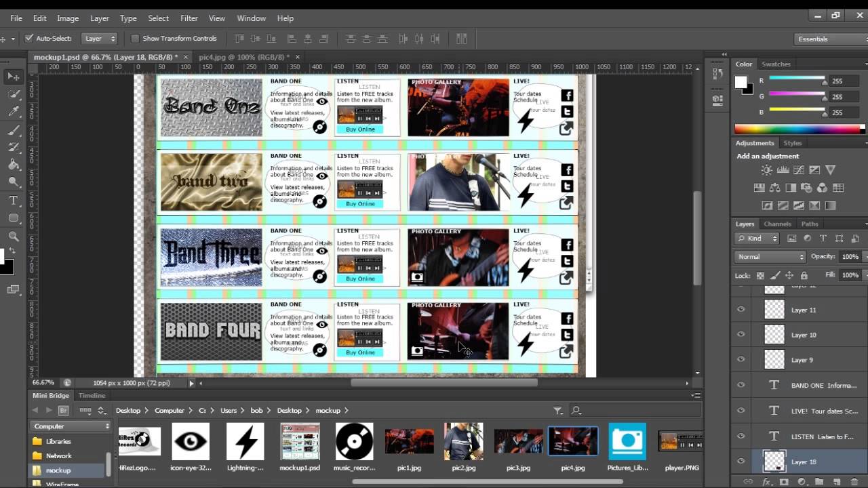This screenshot has width=868, height=488.
Task: Select the Horizontal Type tool
Action: [x=14, y=201]
